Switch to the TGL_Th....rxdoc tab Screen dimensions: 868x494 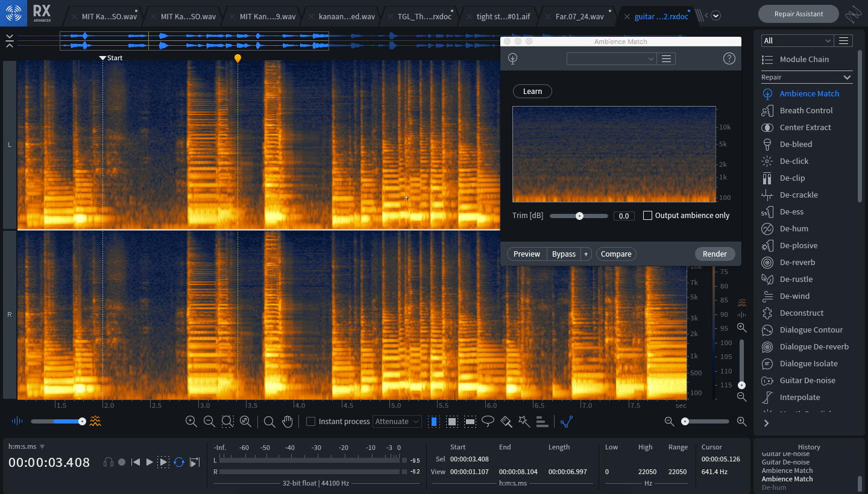424,16
